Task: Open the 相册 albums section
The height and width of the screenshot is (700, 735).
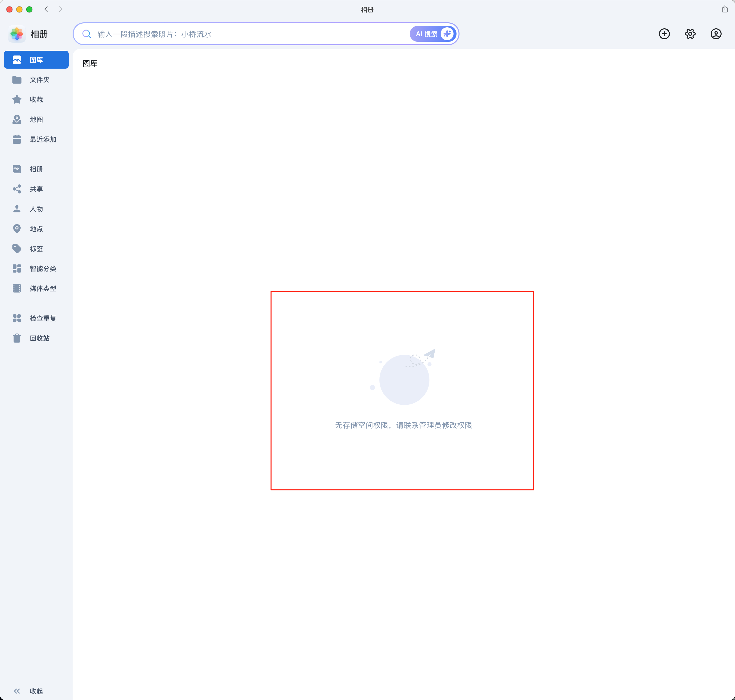Action: click(x=36, y=169)
